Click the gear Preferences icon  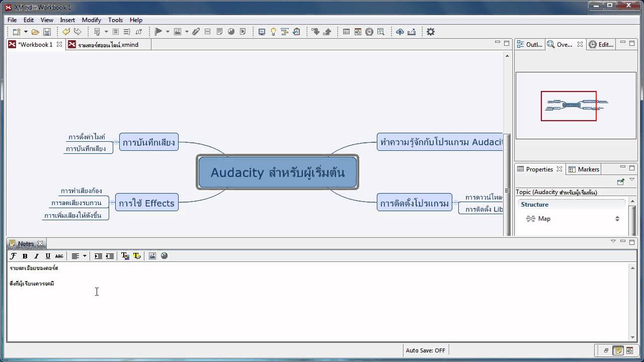tap(431, 32)
